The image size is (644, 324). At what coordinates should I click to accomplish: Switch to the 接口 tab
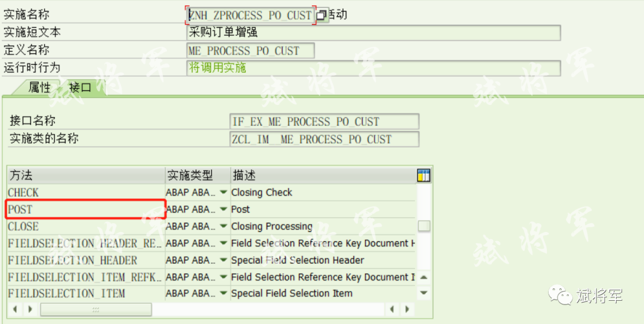[x=81, y=87]
